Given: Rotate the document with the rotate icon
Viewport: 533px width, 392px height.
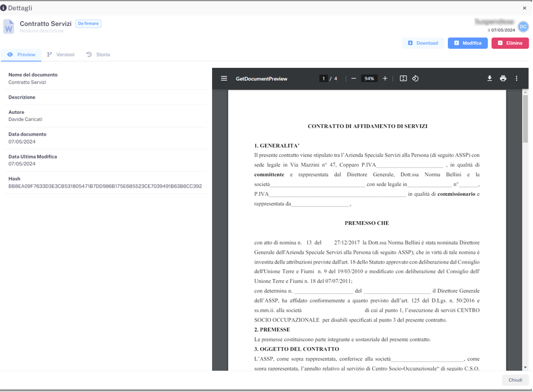Looking at the screenshot, I should point(415,79).
